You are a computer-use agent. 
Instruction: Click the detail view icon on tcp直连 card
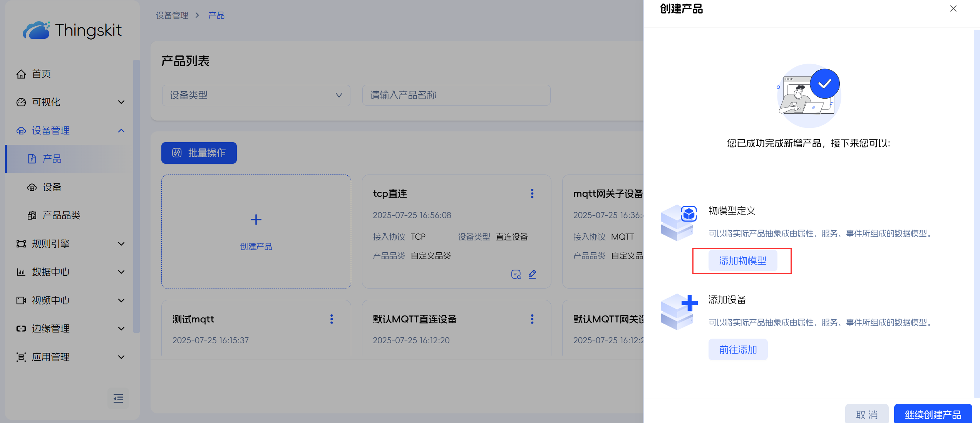516,274
